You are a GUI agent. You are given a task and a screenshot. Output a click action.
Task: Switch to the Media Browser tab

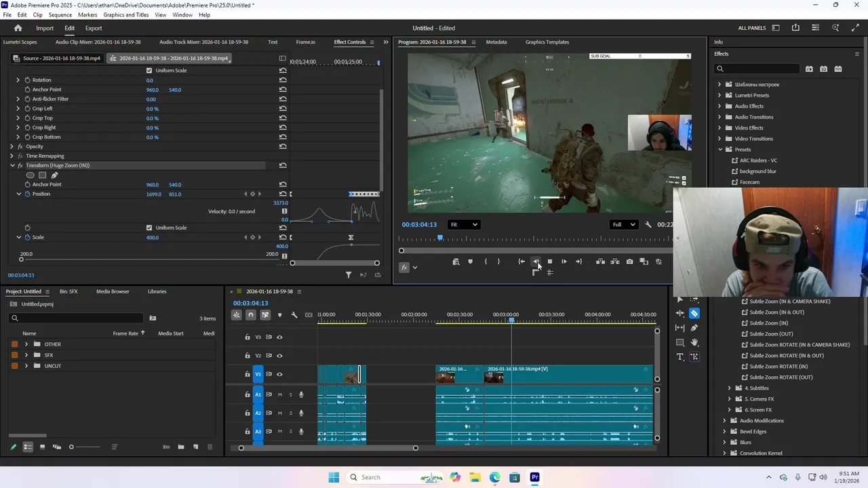[113, 291]
